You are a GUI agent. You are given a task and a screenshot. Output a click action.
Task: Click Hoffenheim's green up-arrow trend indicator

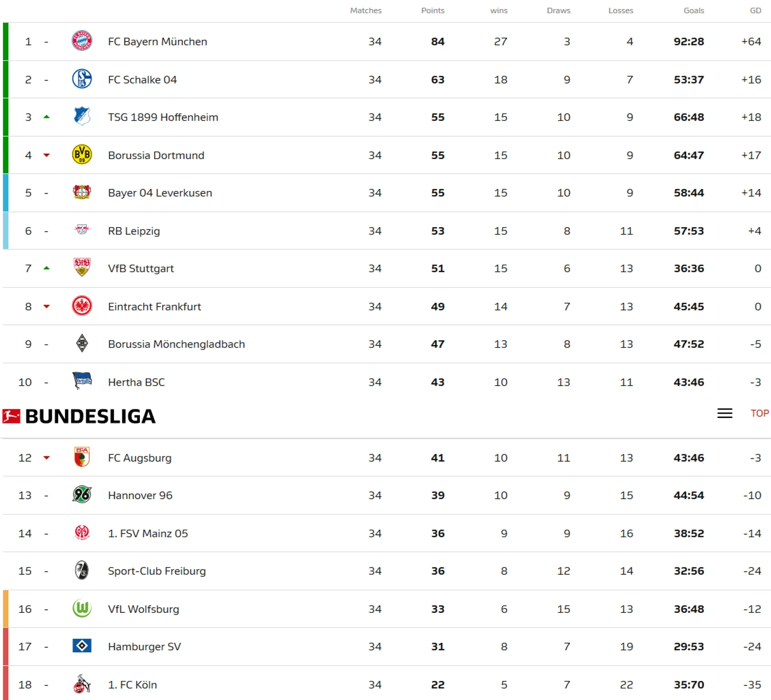[x=46, y=117]
